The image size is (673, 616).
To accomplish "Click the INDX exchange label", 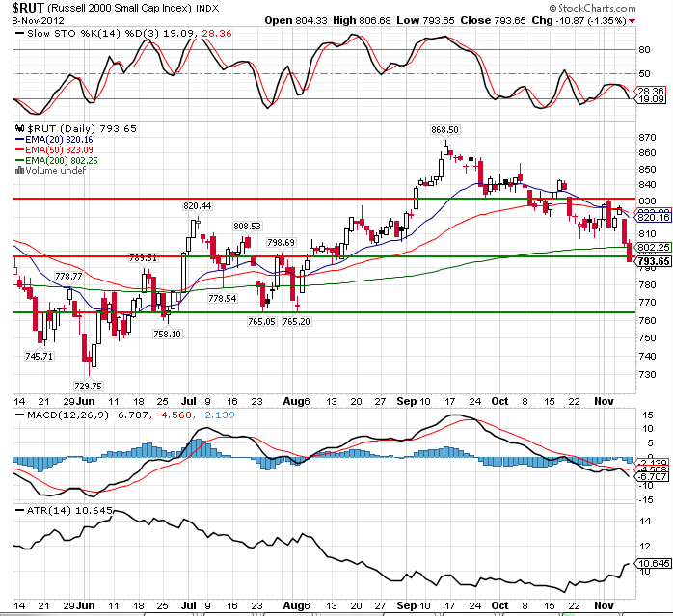I will point(207,8).
